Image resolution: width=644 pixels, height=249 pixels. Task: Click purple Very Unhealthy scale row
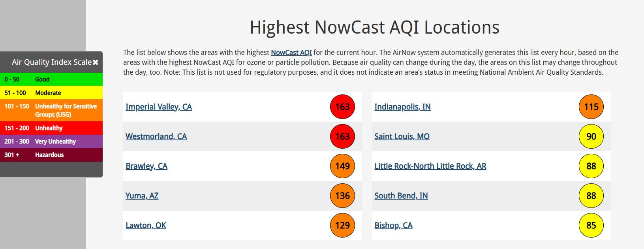(51, 141)
